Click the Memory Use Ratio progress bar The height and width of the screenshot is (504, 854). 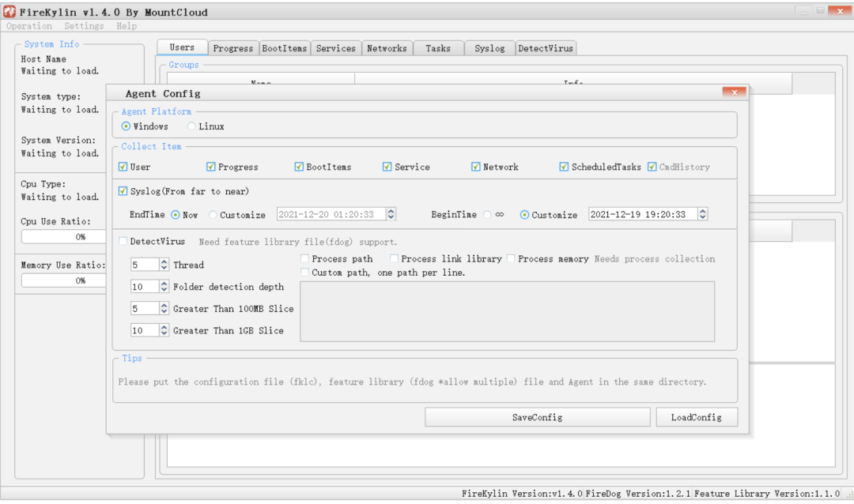coord(64,280)
